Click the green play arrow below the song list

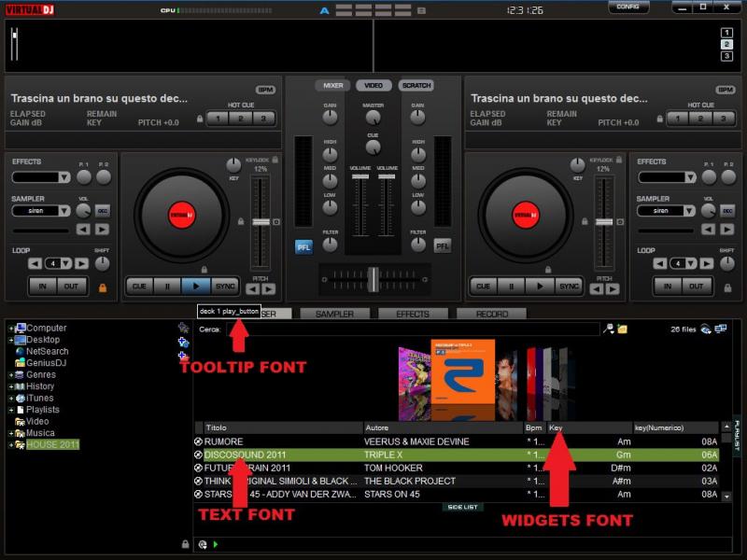[x=216, y=544]
